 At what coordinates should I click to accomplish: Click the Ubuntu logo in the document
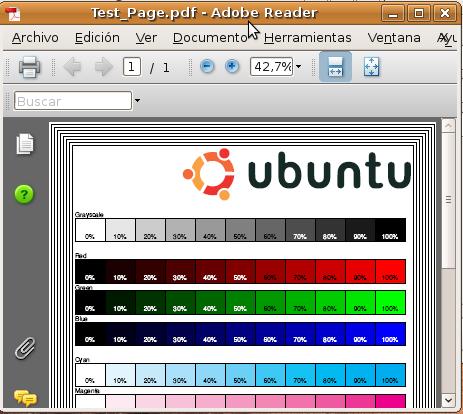[297, 174]
